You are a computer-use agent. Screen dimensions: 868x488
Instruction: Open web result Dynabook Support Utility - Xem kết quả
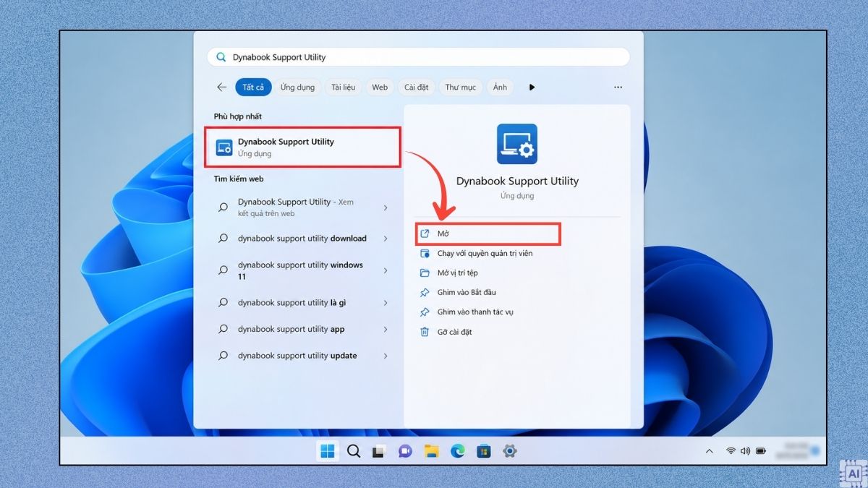click(304, 207)
